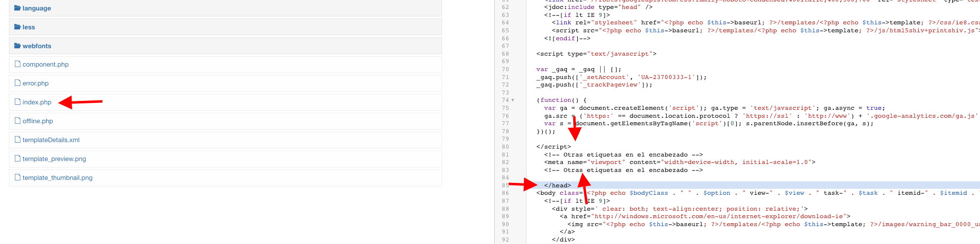Open component.php file
Viewport: 980px width, 244px height.
click(45, 65)
